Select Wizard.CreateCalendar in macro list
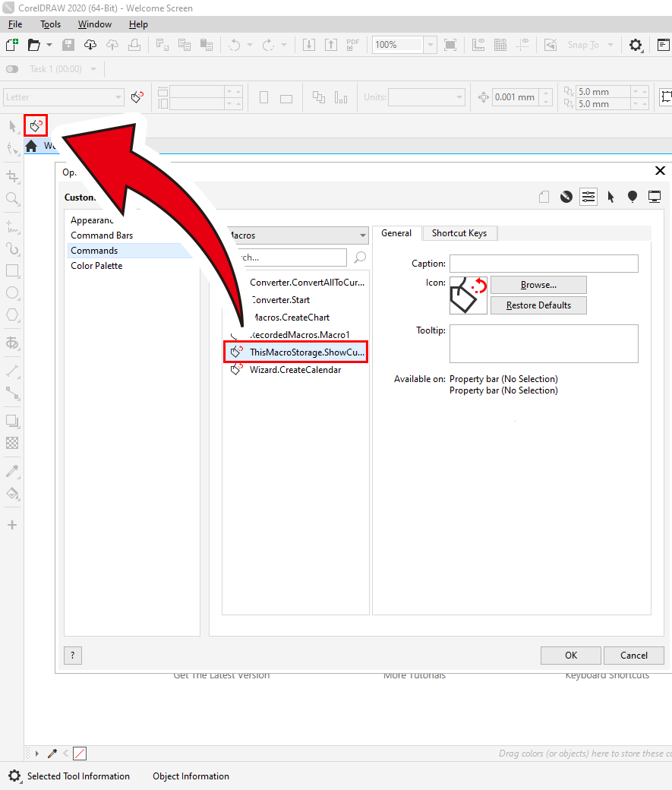Image resolution: width=672 pixels, height=790 pixels. 295,370
